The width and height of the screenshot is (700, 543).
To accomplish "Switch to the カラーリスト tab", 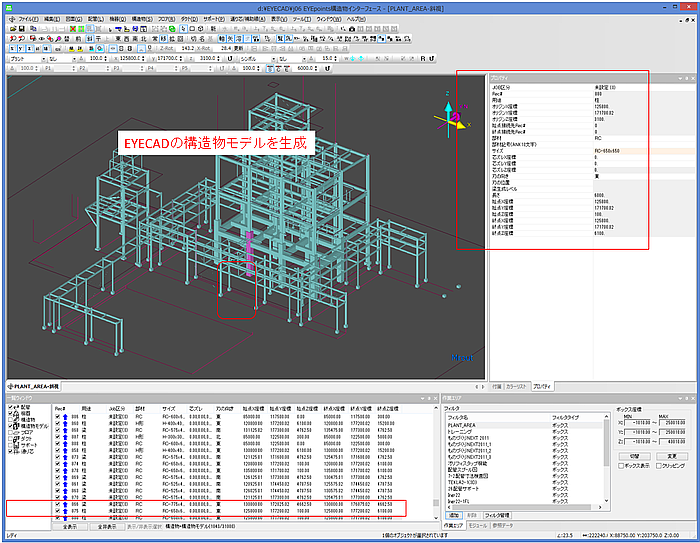I will coord(517,387).
